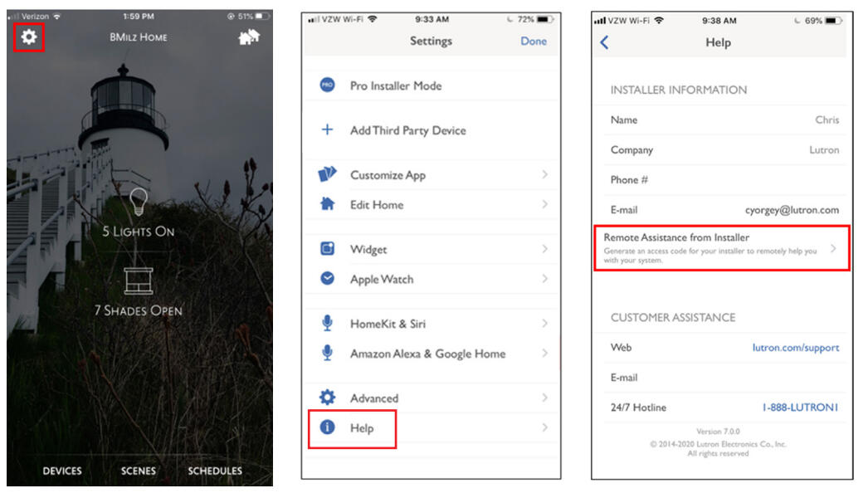Image resolution: width=868 pixels, height=493 pixels.
Task: Expand the Edit Home chevron
Action: click(544, 204)
